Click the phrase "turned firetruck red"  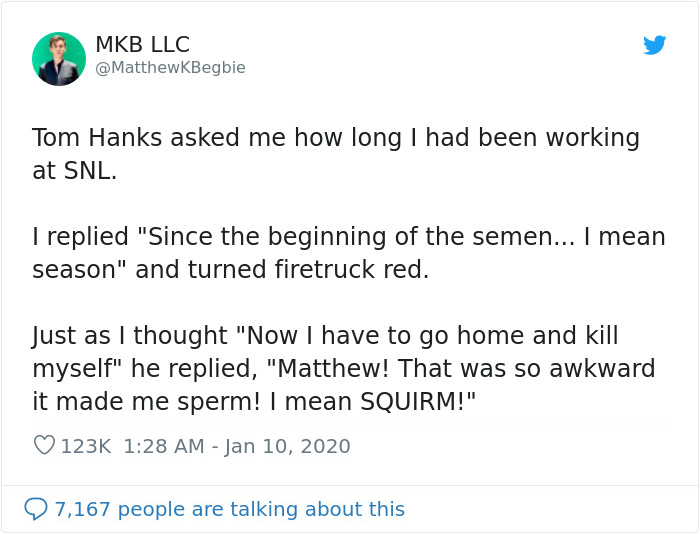tap(302, 271)
